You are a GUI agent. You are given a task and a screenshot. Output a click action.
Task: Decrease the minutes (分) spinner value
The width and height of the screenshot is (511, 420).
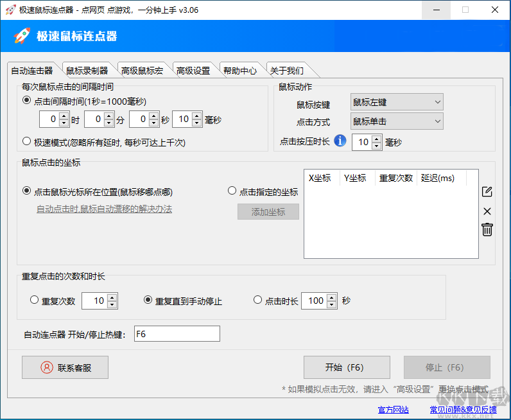[x=109, y=123]
